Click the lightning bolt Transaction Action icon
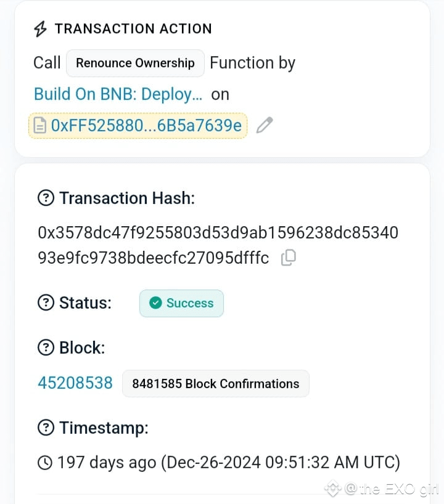444x504 pixels. click(x=41, y=29)
